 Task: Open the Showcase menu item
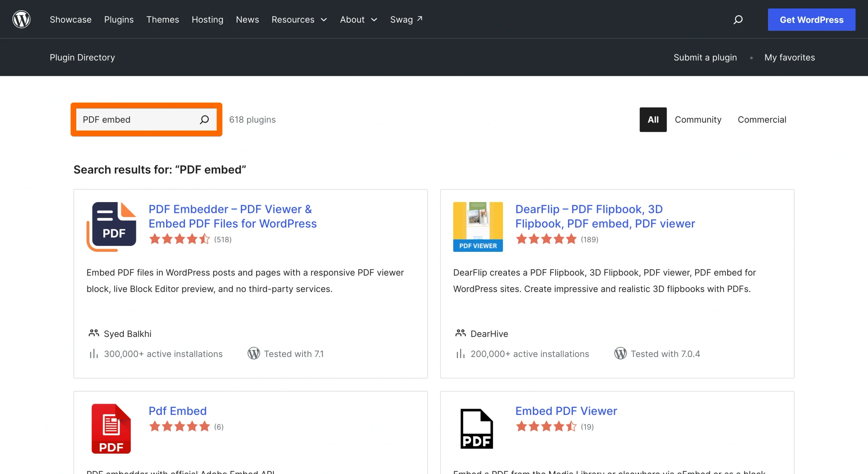[x=71, y=20]
